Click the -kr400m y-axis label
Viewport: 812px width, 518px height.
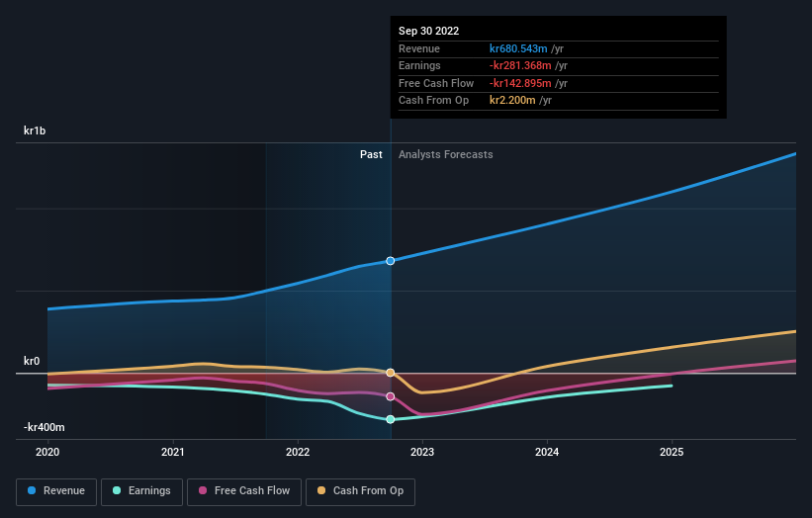point(45,427)
